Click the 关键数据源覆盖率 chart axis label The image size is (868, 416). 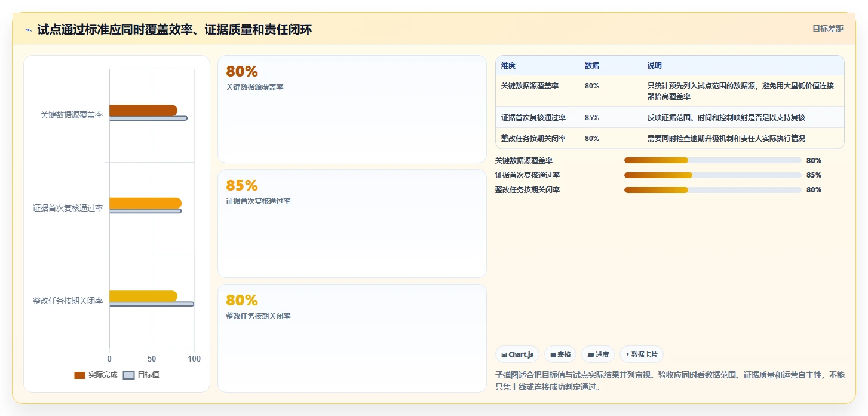(x=72, y=115)
